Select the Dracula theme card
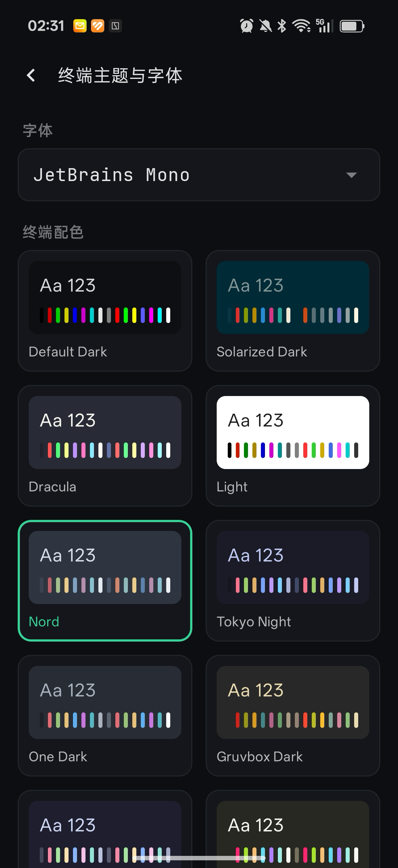Screen dimensions: 398x868 pyautogui.click(x=105, y=446)
